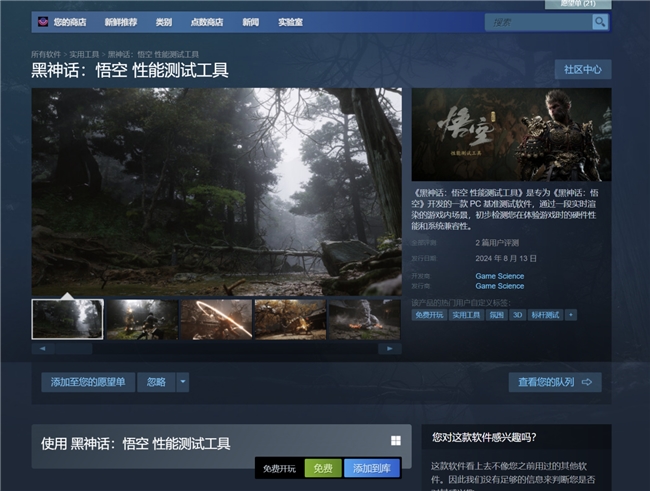The width and height of the screenshot is (650, 491).
Task: Click 添加至您的愿望单 button
Action: tap(88, 382)
